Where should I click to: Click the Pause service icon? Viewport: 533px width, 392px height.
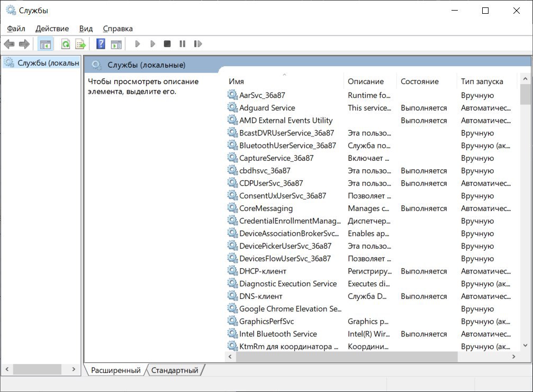(183, 44)
